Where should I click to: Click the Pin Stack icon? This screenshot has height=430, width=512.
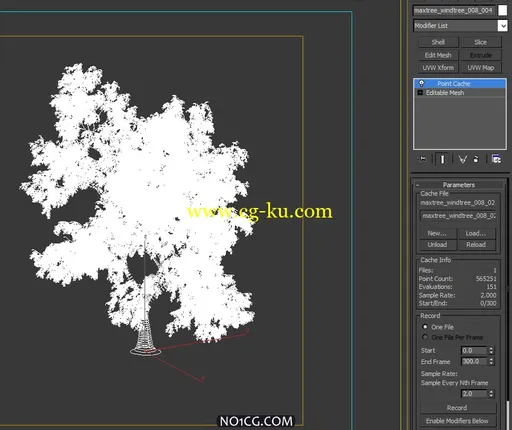coord(423,159)
